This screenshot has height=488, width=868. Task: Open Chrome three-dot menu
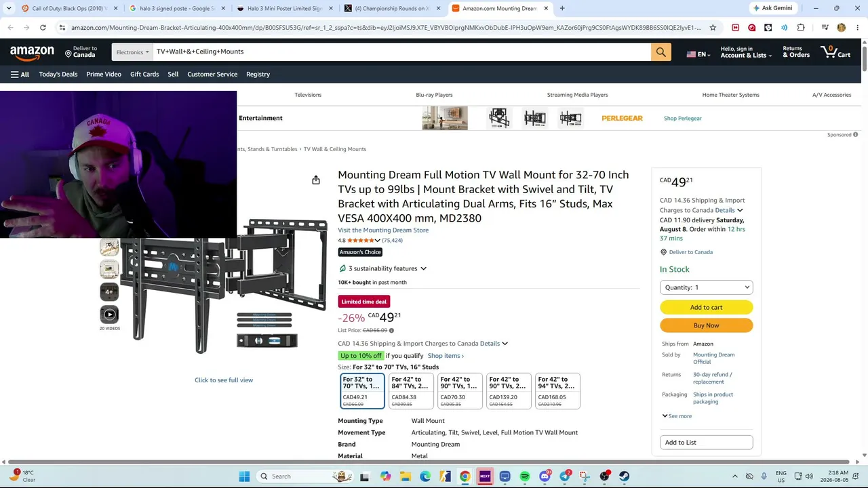point(856,28)
